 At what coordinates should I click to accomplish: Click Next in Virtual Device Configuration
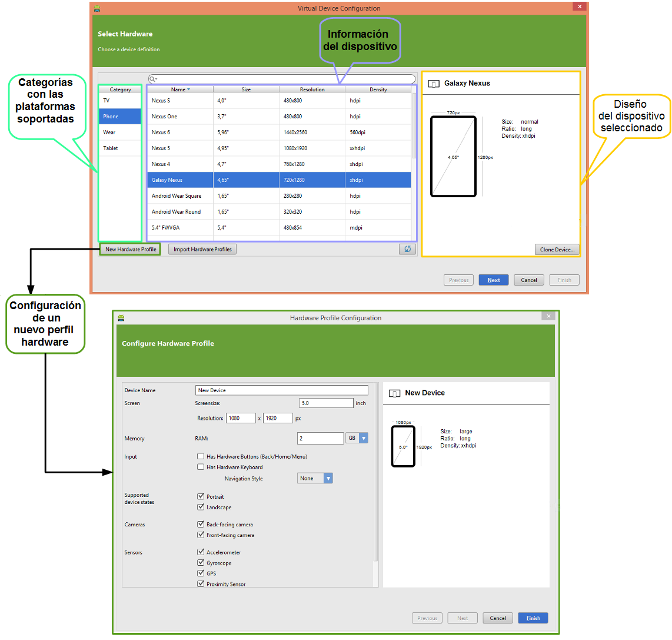click(493, 280)
